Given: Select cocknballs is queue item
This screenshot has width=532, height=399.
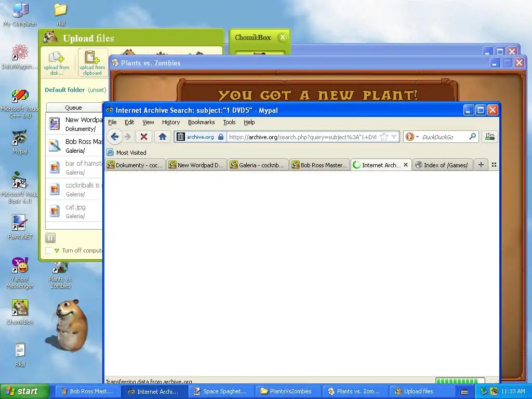Looking at the screenshot, I should [74, 189].
